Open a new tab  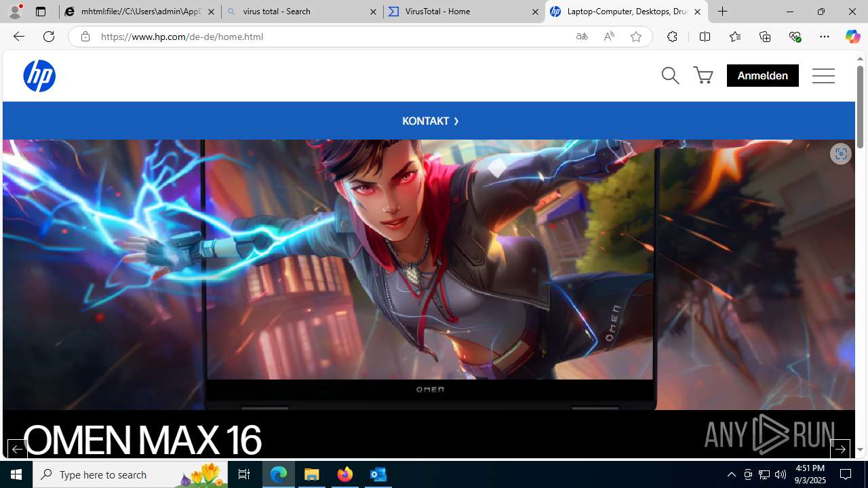(x=723, y=12)
